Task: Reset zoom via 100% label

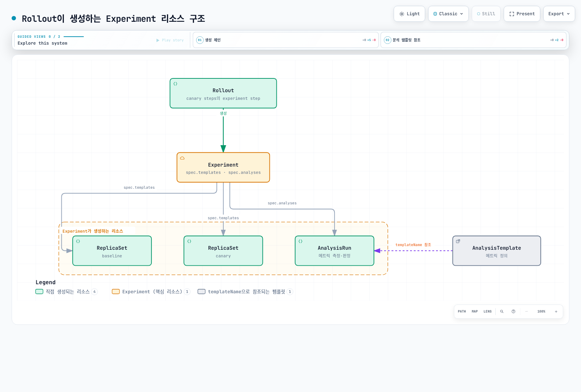Action: [x=541, y=311]
